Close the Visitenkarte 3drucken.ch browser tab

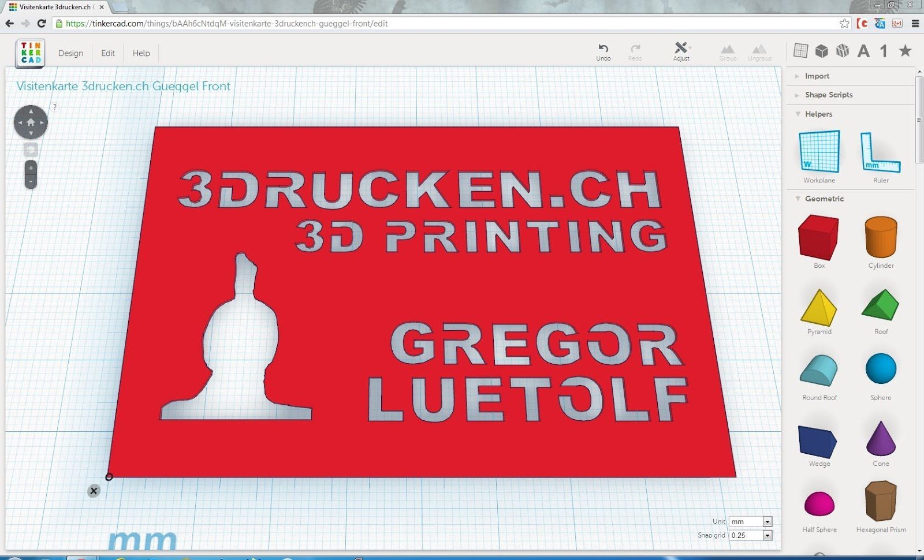click(x=102, y=7)
